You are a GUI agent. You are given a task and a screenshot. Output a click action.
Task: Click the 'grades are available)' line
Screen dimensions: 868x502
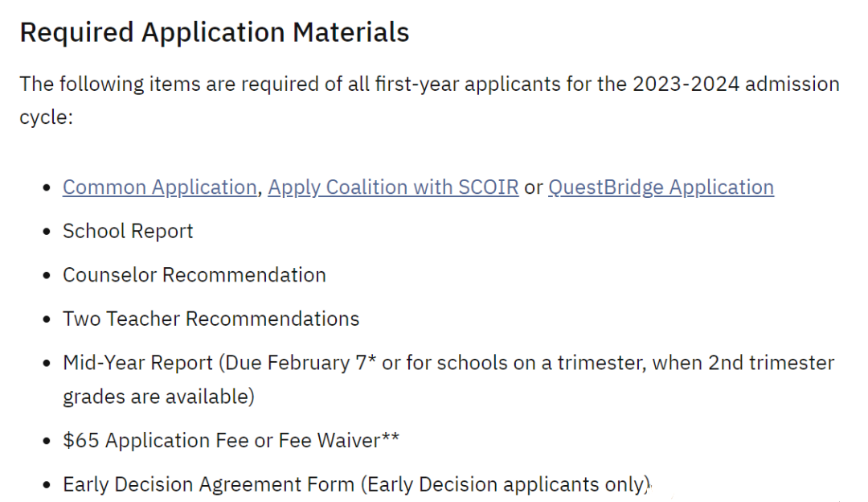pyautogui.click(x=158, y=397)
